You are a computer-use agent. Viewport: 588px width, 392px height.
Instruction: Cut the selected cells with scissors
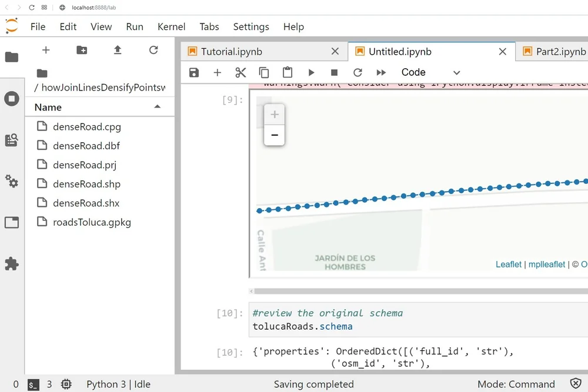[240, 72]
